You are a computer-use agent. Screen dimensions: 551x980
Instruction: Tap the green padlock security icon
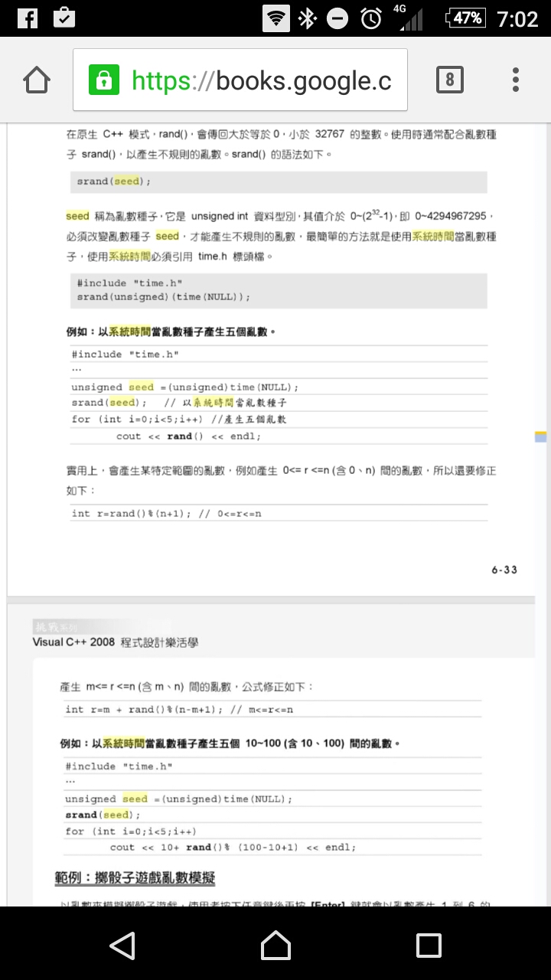[x=104, y=80]
